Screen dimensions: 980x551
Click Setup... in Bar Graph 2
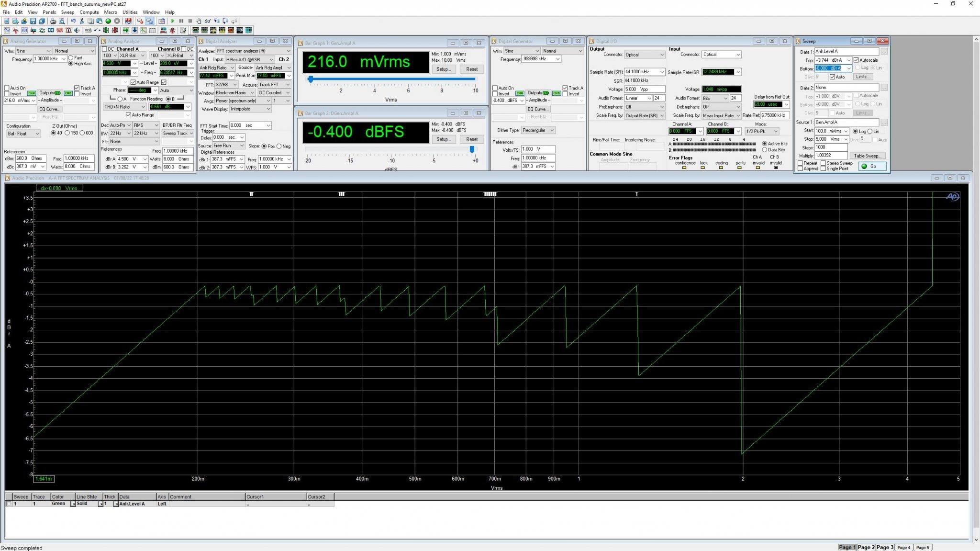tap(443, 139)
